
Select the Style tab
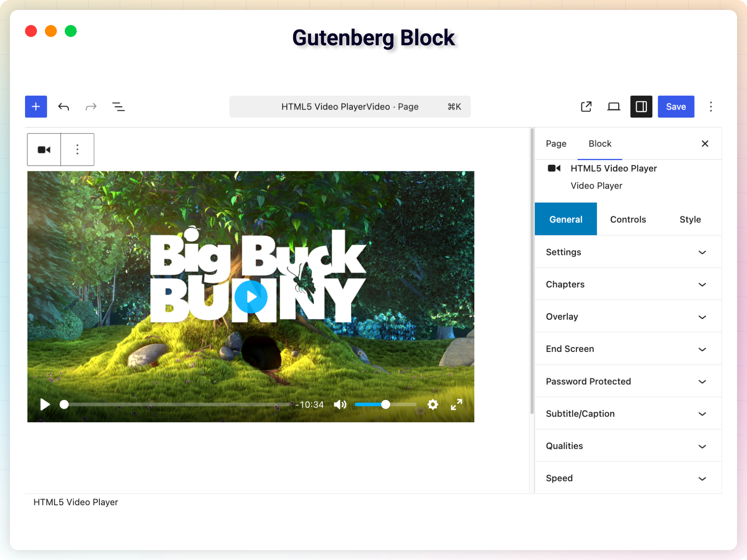click(690, 219)
